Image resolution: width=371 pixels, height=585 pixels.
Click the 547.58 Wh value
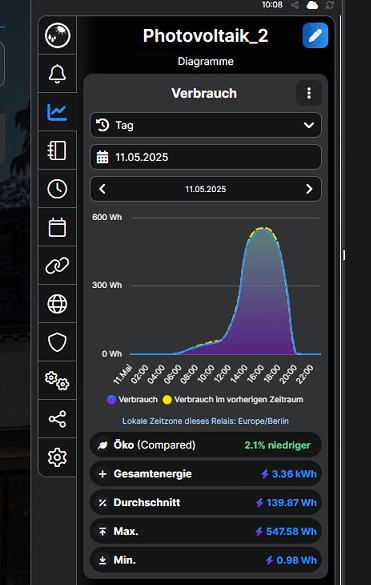291,531
